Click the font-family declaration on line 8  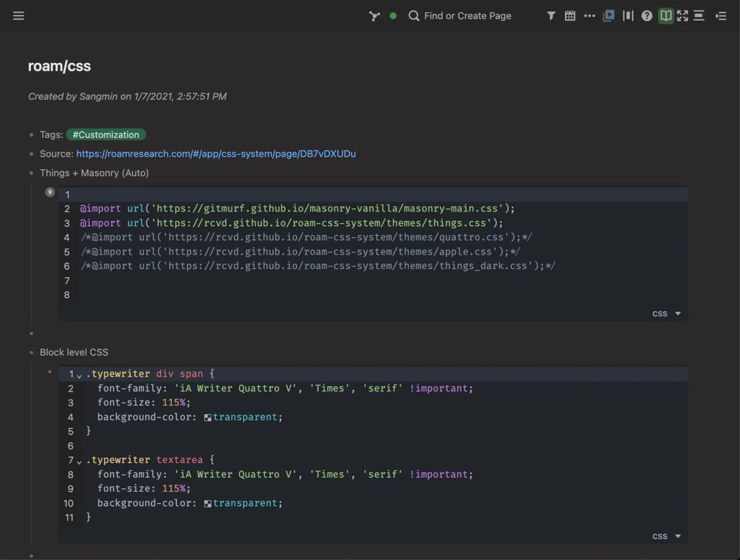286,474
